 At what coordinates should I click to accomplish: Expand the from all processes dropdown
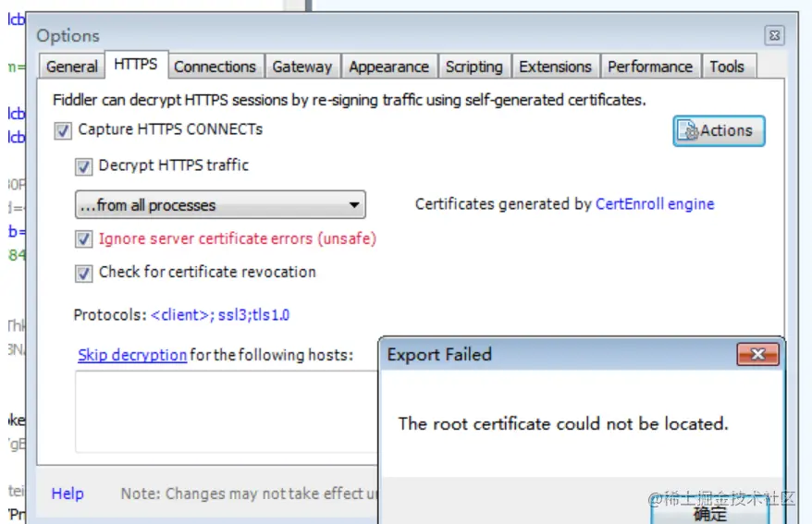click(220, 205)
